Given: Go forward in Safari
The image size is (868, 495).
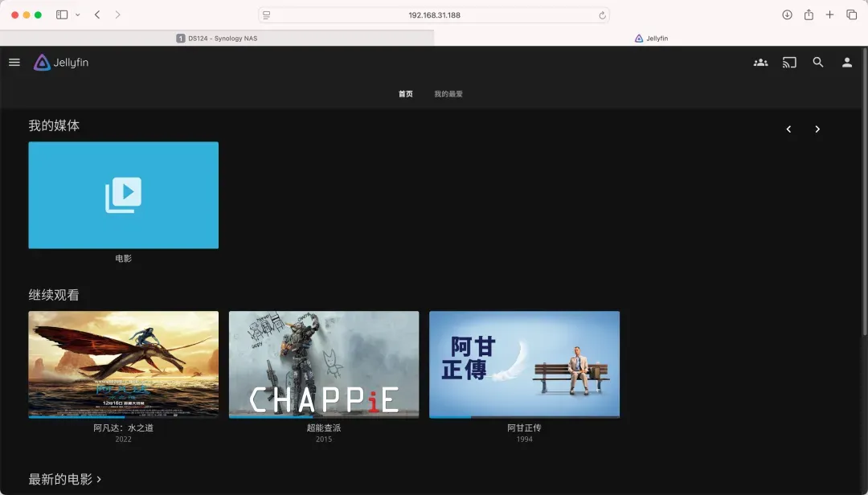Looking at the screenshot, I should (117, 15).
